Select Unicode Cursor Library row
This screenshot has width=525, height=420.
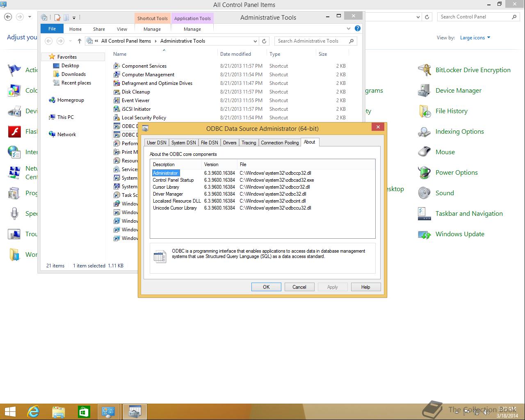click(262, 208)
